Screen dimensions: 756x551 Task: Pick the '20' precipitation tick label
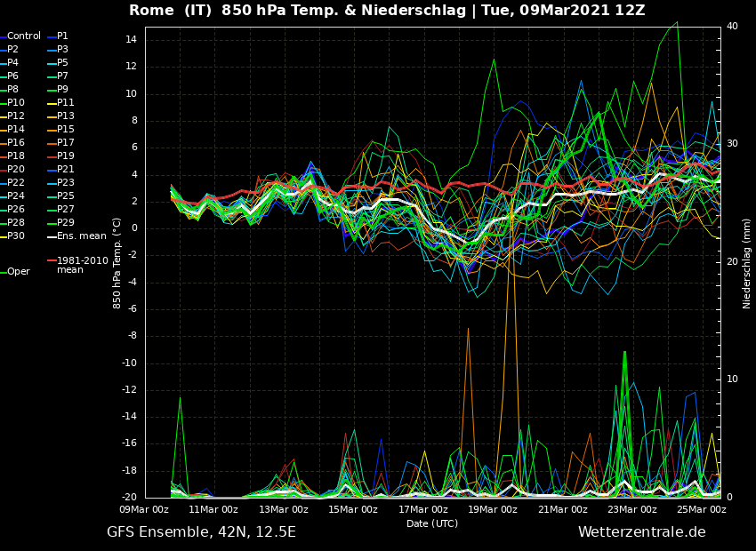click(x=732, y=261)
